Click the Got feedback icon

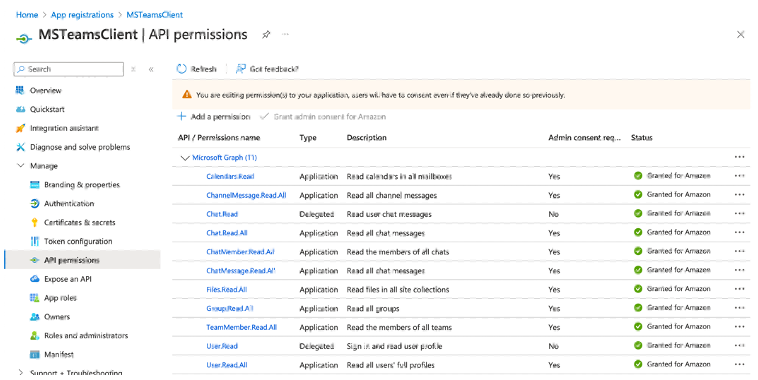[x=240, y=69]
